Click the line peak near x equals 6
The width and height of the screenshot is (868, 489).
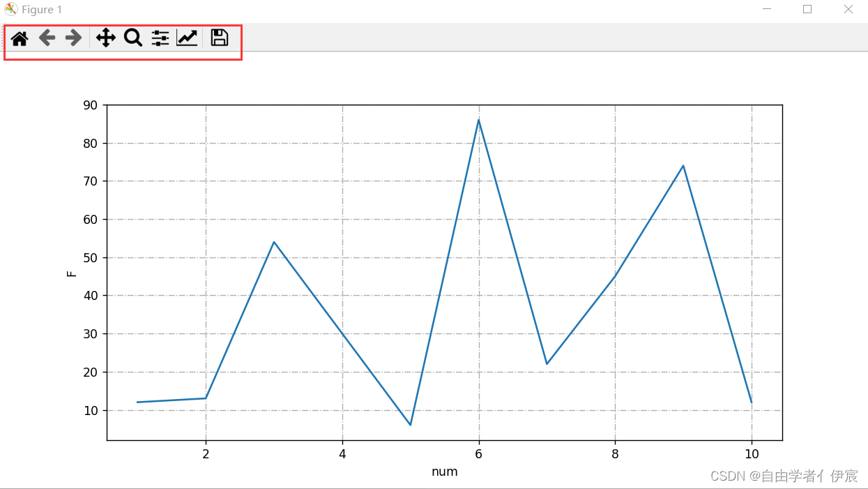478,120
